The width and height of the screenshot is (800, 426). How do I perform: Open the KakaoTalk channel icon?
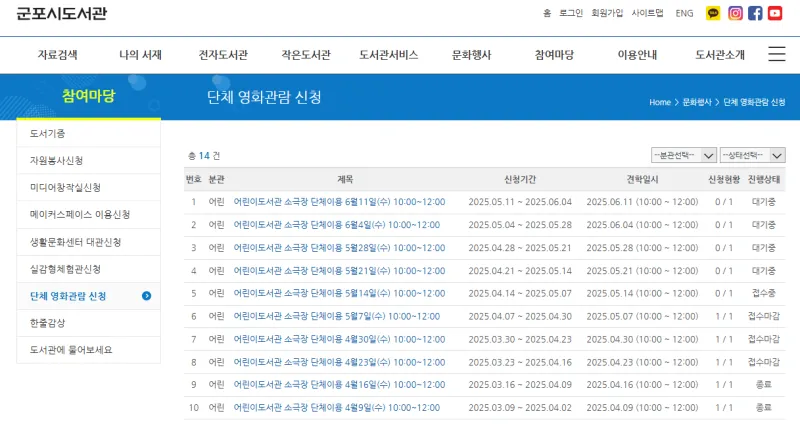click(x=713, y=13)
